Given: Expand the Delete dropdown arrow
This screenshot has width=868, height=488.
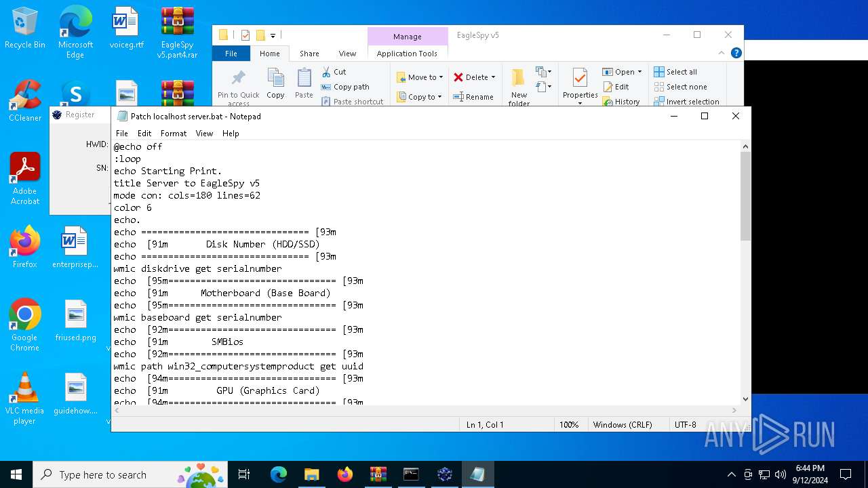Looking at the screenshot, I should pos(493,77).
